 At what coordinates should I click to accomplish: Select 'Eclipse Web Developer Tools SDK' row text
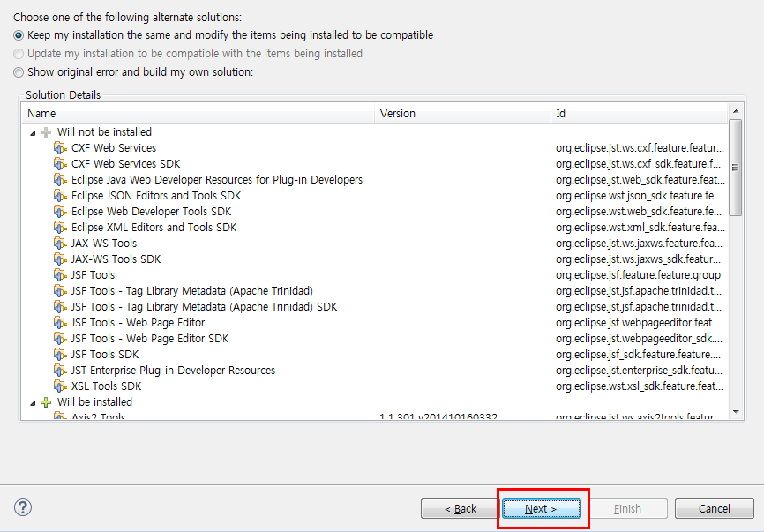click(151, 212)
